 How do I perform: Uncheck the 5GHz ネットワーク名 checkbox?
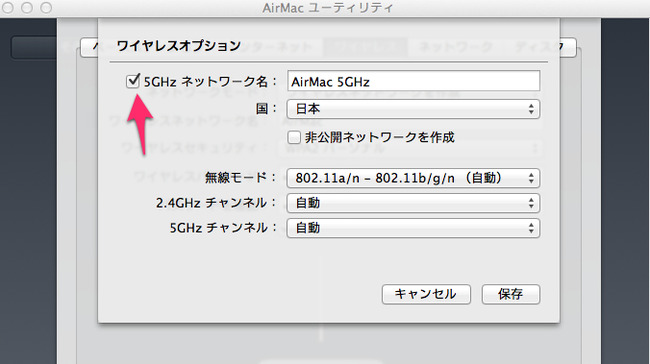133,81
